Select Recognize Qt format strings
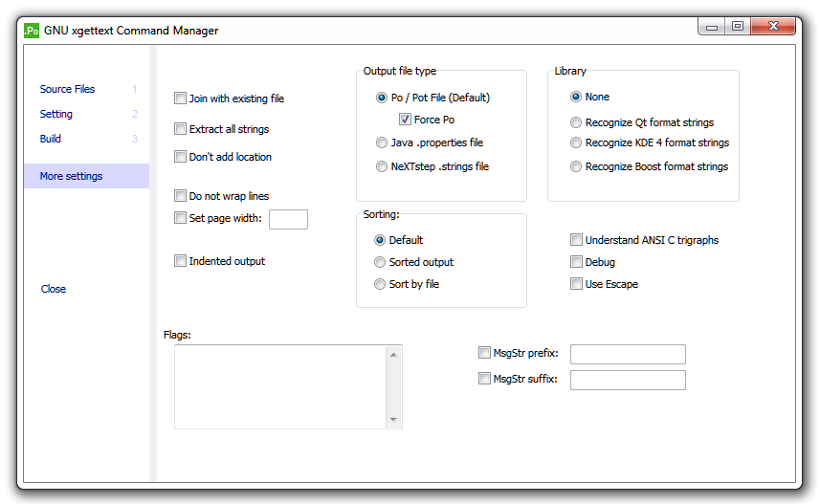Screen dimensions: 820x504 tap(576, 122)
